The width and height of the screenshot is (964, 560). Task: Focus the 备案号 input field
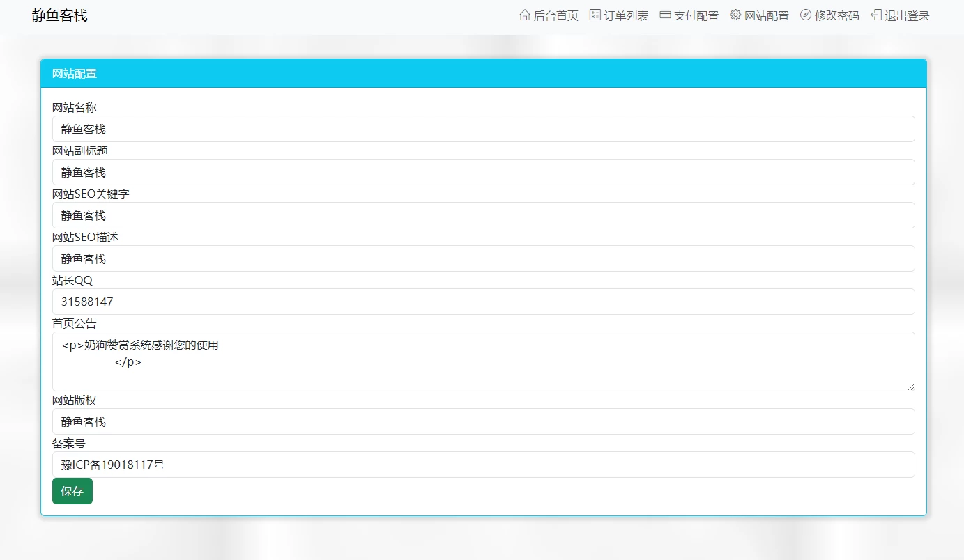coord(483,465)
